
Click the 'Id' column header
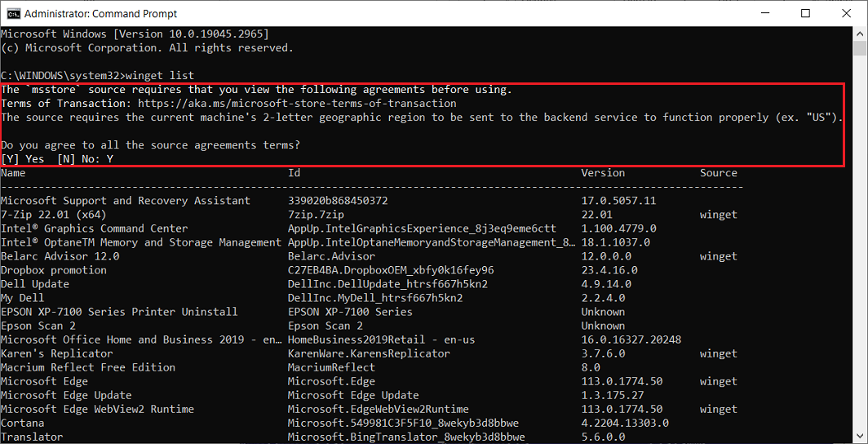point(294,173)
